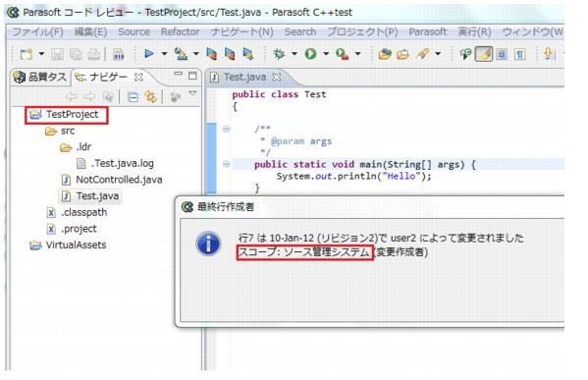Toggle show whitespace characters pilcrow icon
The width and height of the screenshot is (588, 380).
519,55
